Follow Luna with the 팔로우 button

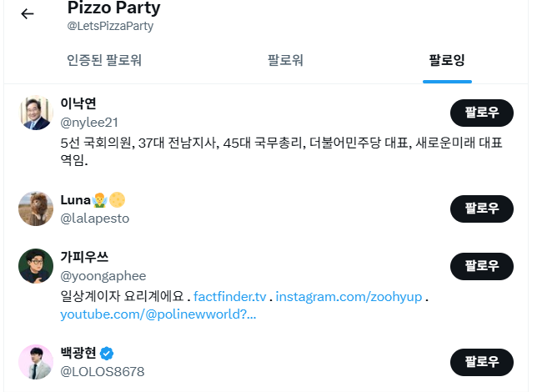pyautogui.click(x=482, y=209)
